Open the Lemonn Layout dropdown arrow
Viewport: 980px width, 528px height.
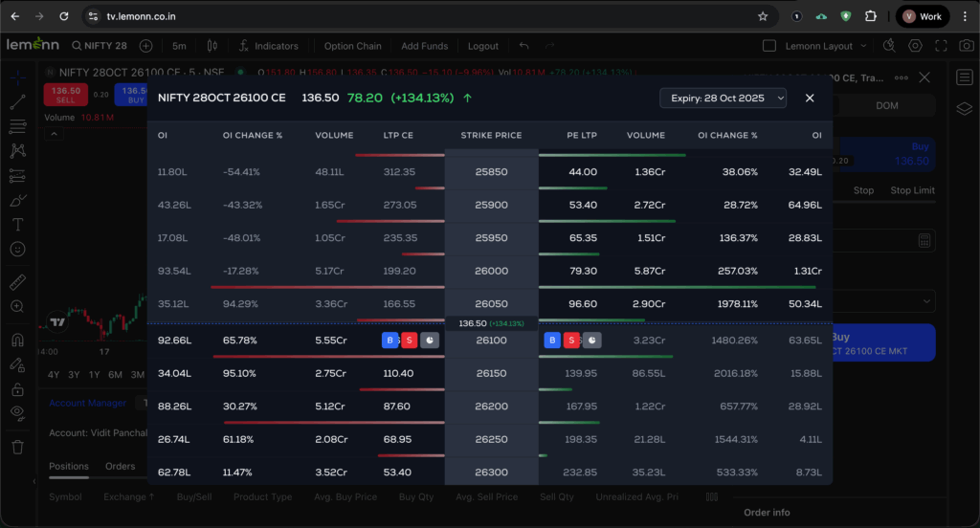(863, 46)
